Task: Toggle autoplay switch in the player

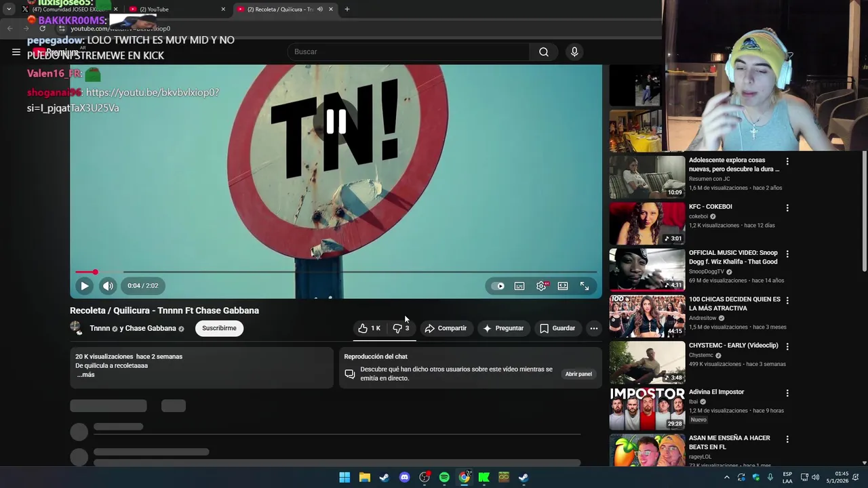Action: (x=498, y=286)
